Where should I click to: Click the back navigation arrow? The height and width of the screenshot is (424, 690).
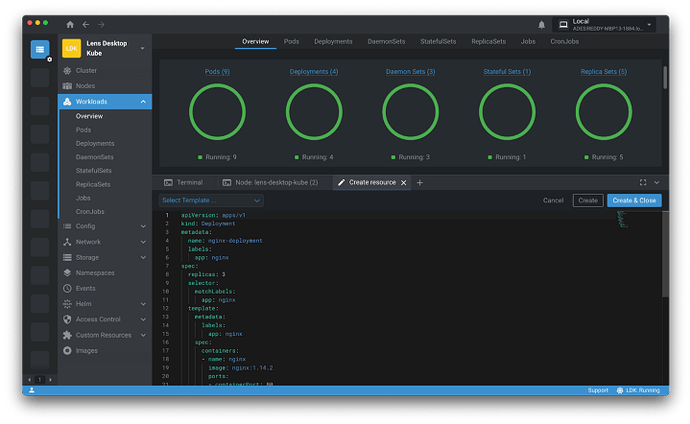click(85, 24)
